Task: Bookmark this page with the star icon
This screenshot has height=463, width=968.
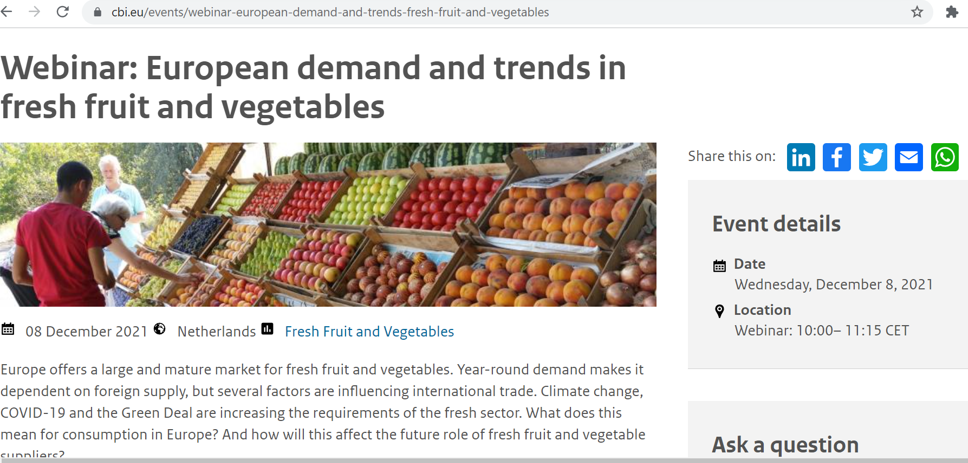Action: [917, 12]
